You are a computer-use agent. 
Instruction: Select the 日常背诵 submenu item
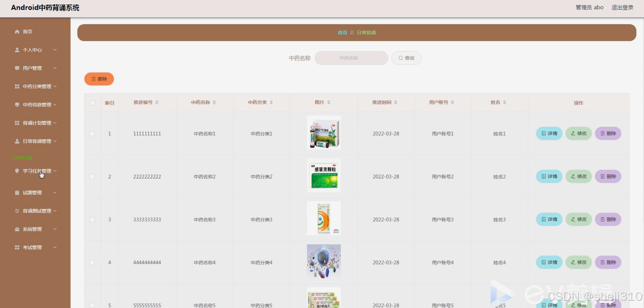click(x=23, y=158)
